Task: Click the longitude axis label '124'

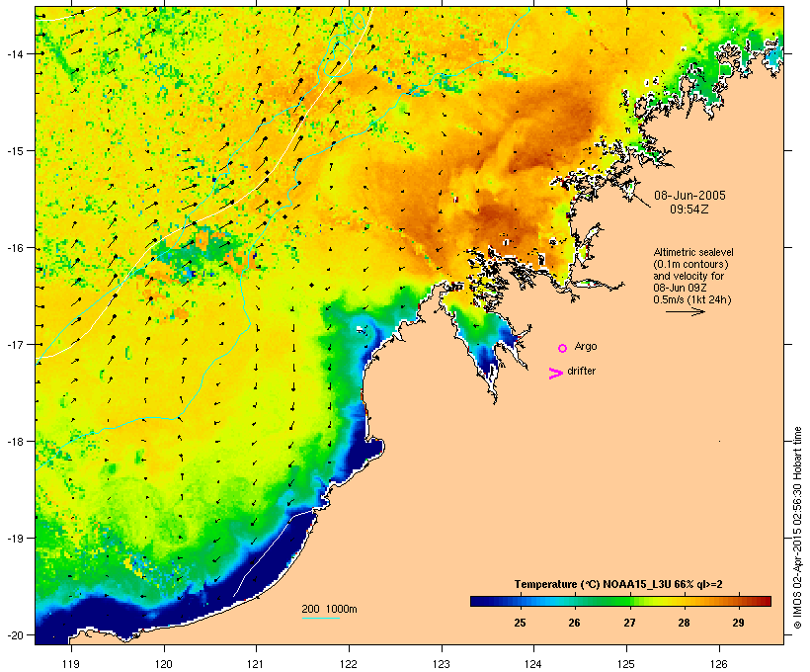Action: coord(533,664)
